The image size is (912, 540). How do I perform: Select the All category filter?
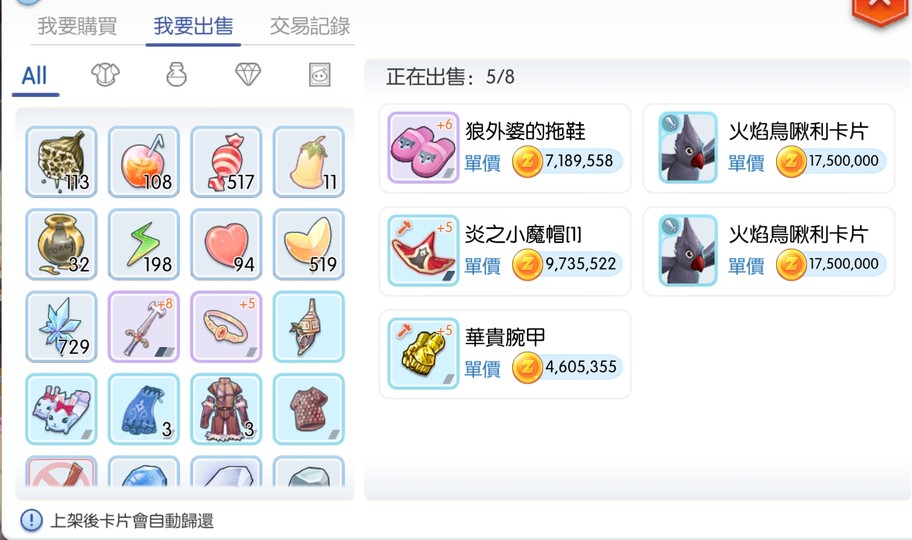pos(34,76)
